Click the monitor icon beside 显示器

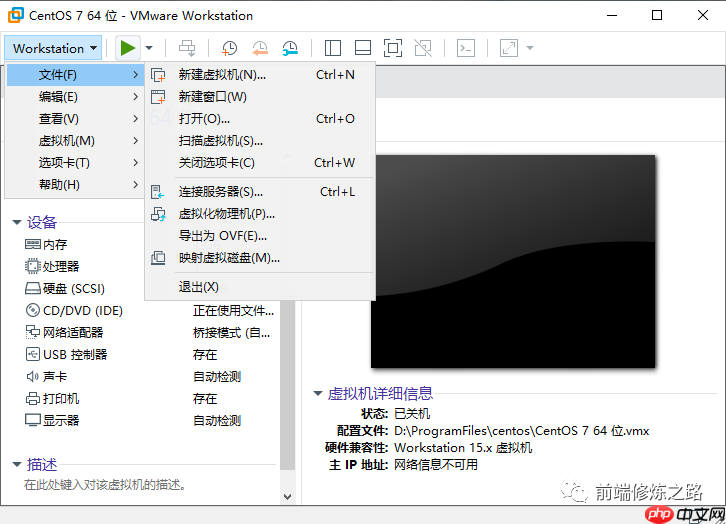pyautogui.click(x=32, y=420)
